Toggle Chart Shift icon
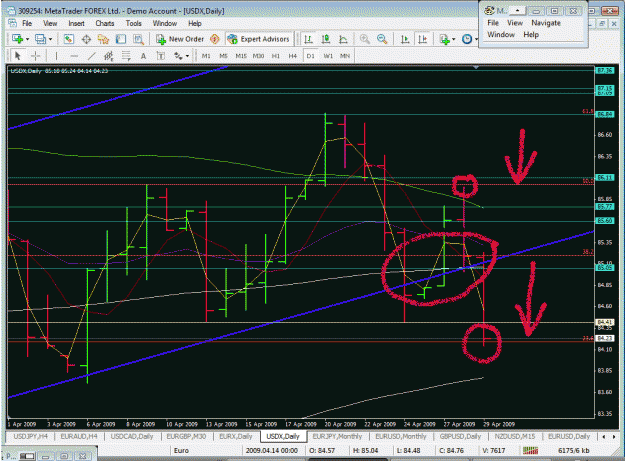This screenshot has width=625, height=461. (423, 39)
